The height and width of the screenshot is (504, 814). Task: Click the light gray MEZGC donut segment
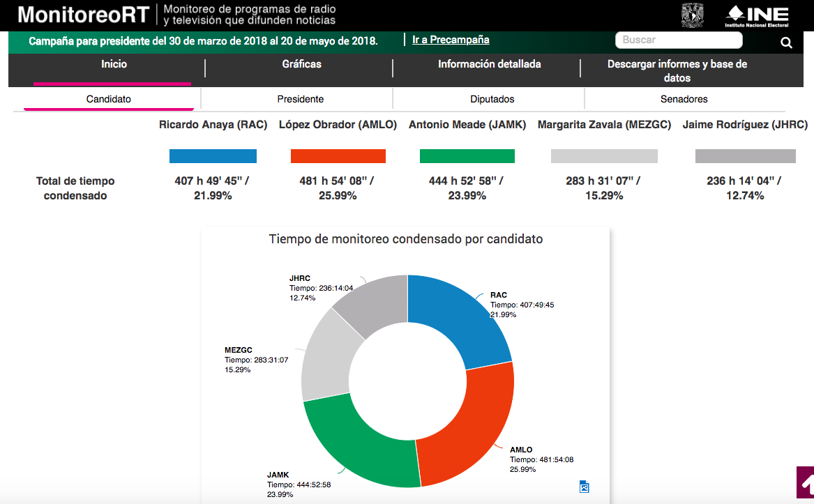[327, 358]
